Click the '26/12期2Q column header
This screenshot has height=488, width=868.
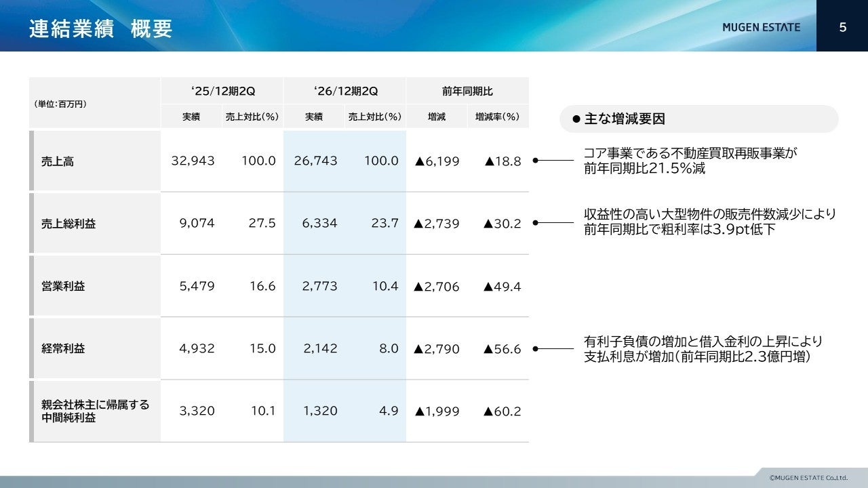(345, 91)
